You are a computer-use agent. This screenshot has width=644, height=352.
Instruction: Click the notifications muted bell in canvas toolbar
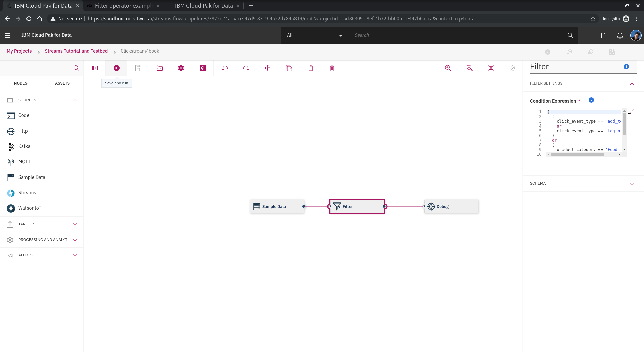pyautogui.click(x=513, y=68)
